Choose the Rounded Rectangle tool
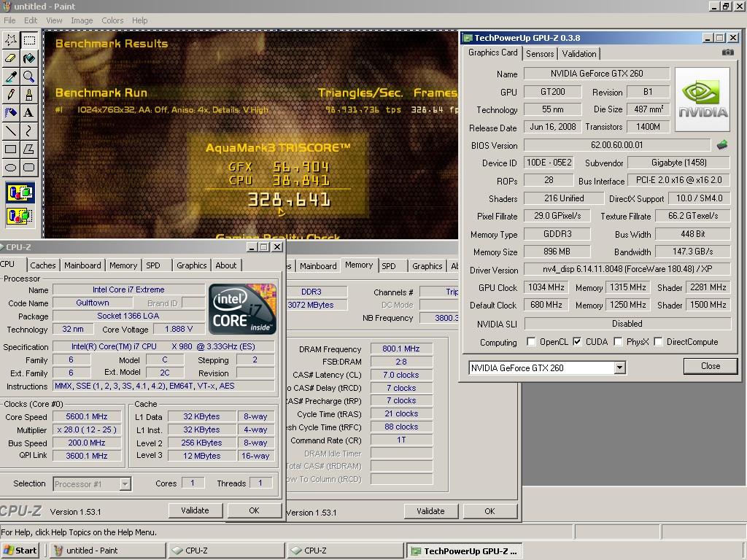 pos(29,167)
